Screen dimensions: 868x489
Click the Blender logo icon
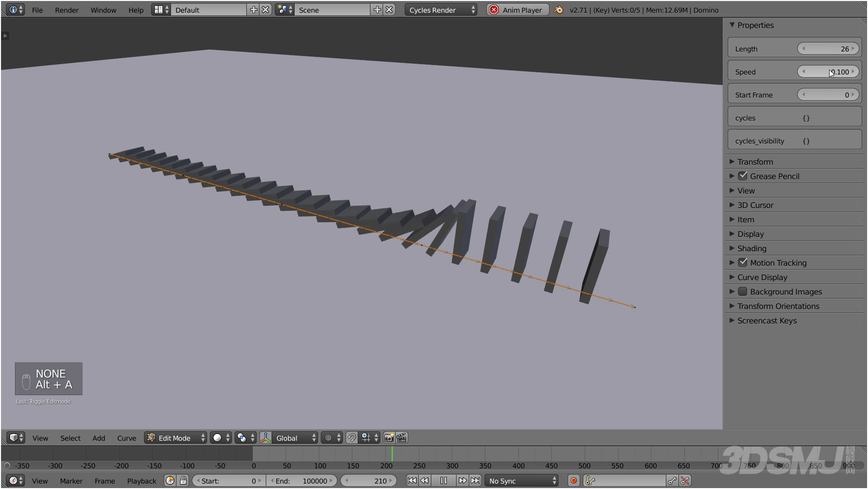[559, 9]
